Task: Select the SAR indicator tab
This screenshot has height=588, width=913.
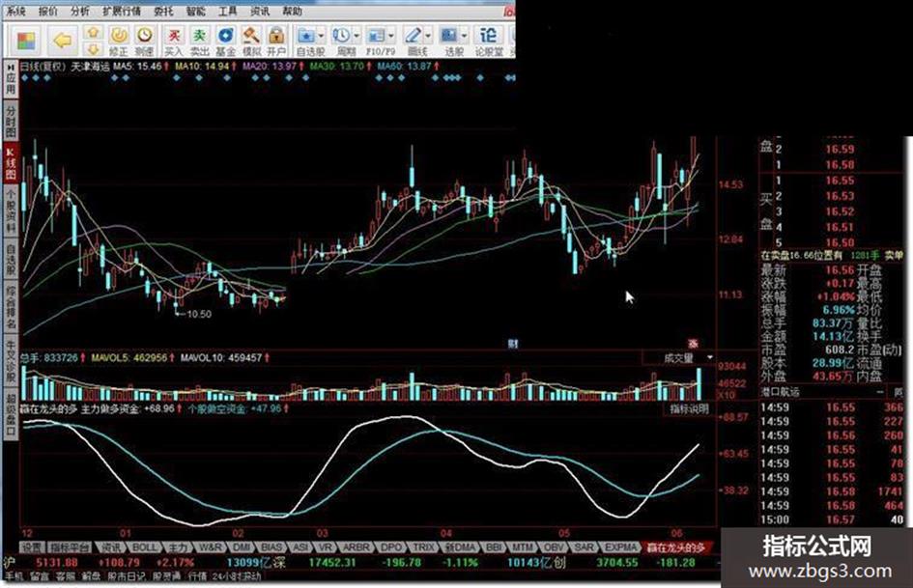Action: 584,547
